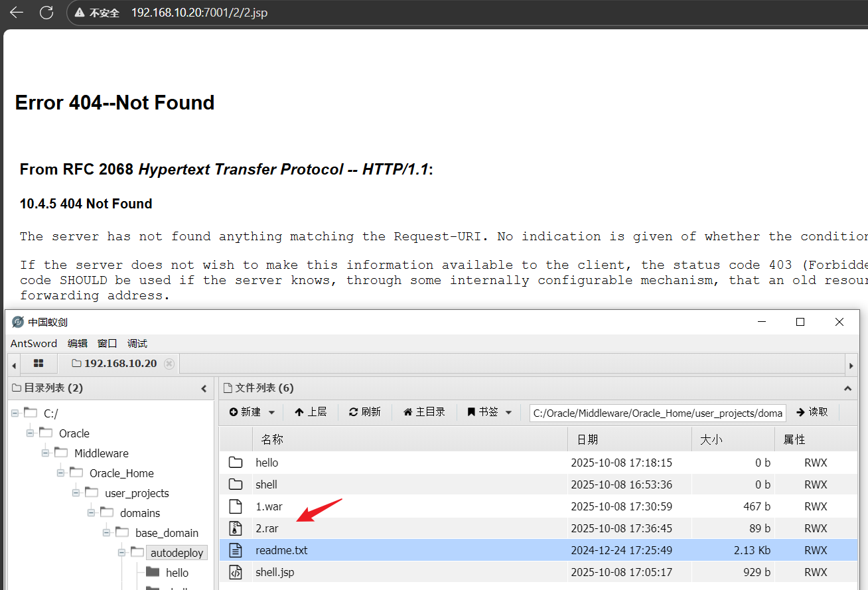Open the AntSword home grid tab icon
868x590 pixels.
pyautogui.click(x=38, y=364)
